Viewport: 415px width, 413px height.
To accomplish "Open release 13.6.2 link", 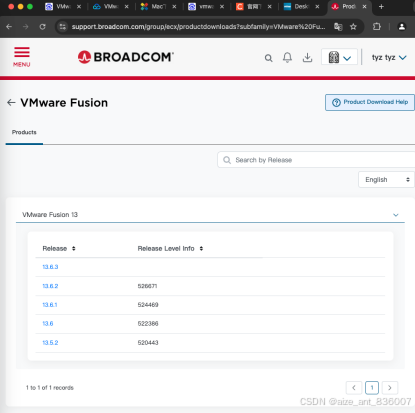I will click(50, 286).
